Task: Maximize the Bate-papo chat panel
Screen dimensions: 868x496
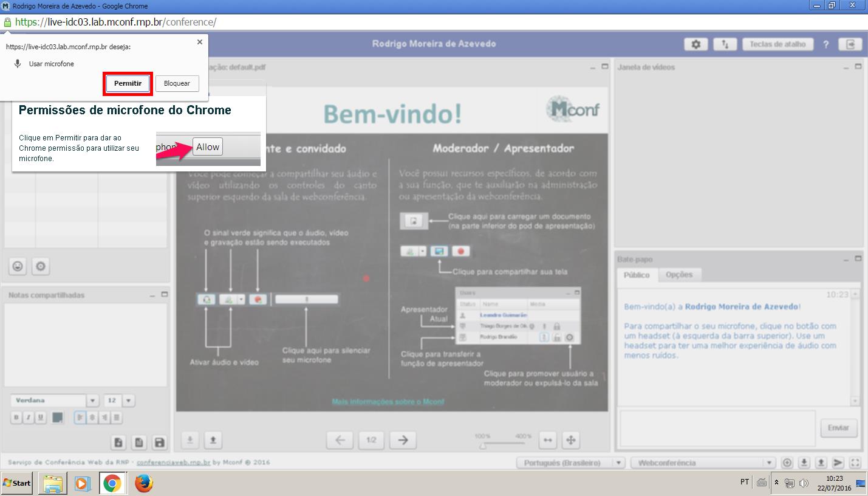Action: (858, 259)
